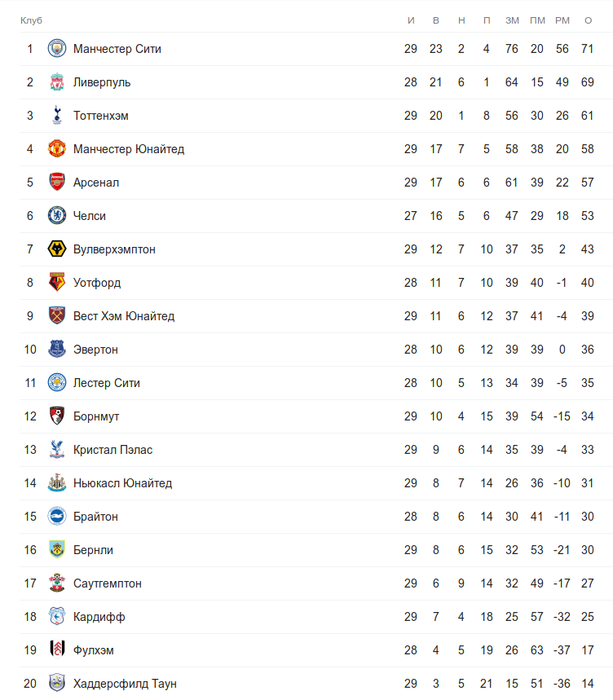Image resolution: width=613 pixels, height=700 pixels.
Task: Open the Манчестер Юнайтед team link
Action: click(x=129, y=149)
